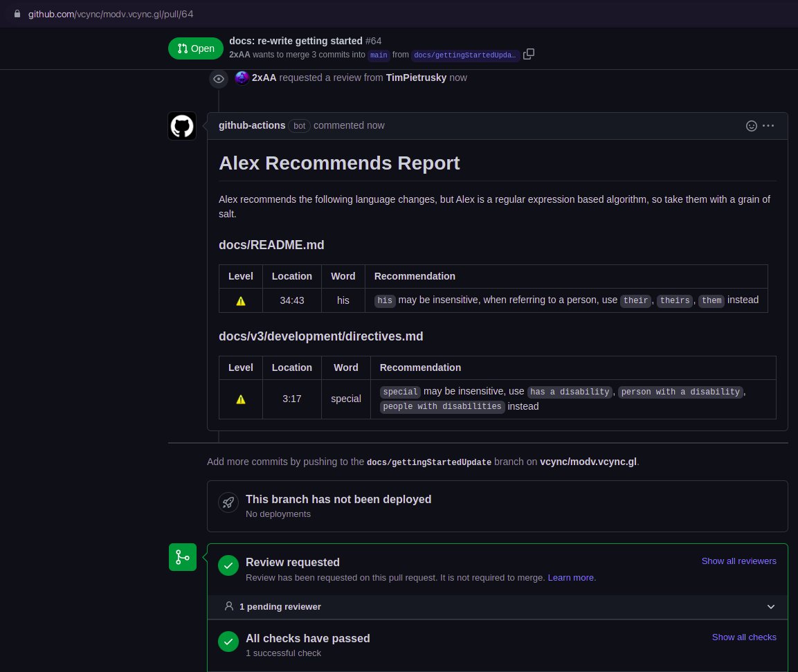Open 2xAA avatar in timeline event
The image size is (798, 672).
242,78
